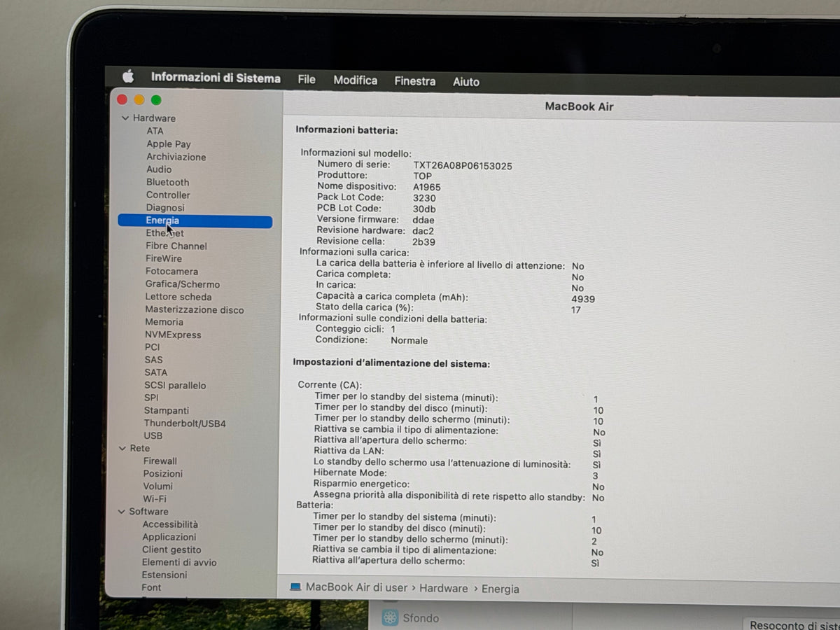840x630 pixels.
Task: Select Firewall under Rete
Action: coord(160,461)
